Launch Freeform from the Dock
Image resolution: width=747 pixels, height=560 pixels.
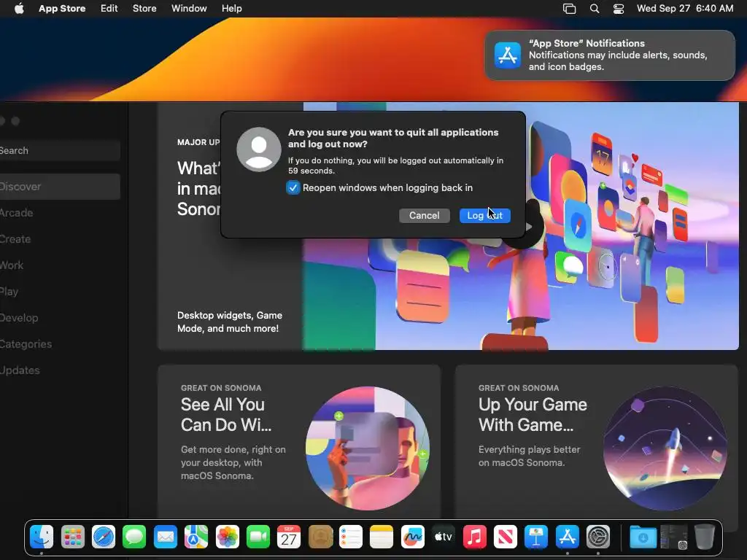(413, 537)
